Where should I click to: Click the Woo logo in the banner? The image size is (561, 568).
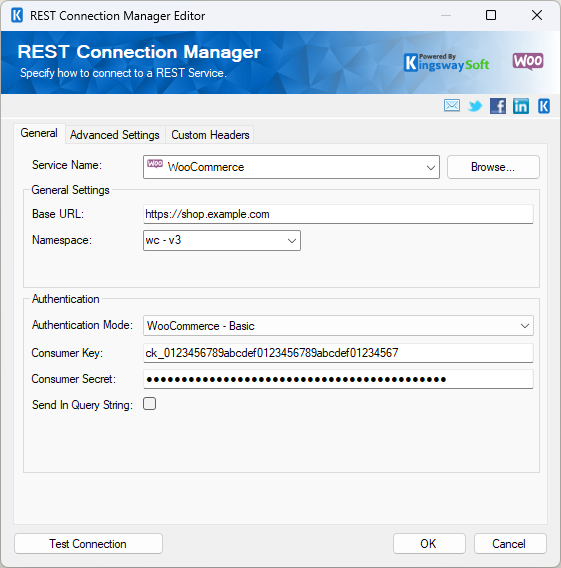(x=528, y=61)
